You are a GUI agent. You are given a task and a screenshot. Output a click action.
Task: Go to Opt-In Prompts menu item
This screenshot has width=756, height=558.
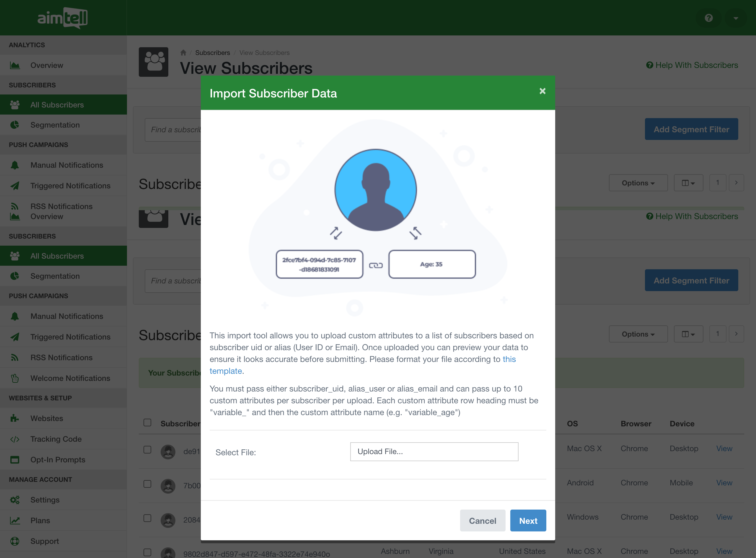point(58,460)
